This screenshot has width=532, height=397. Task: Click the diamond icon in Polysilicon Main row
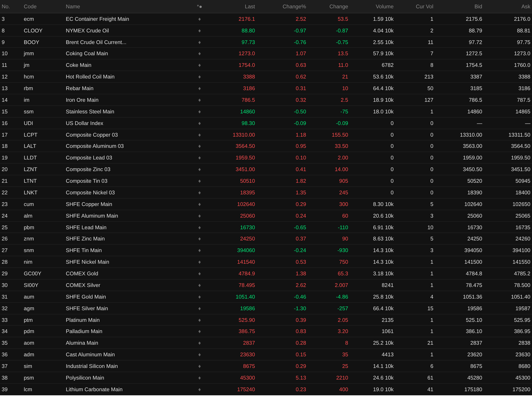click(199, 378)
